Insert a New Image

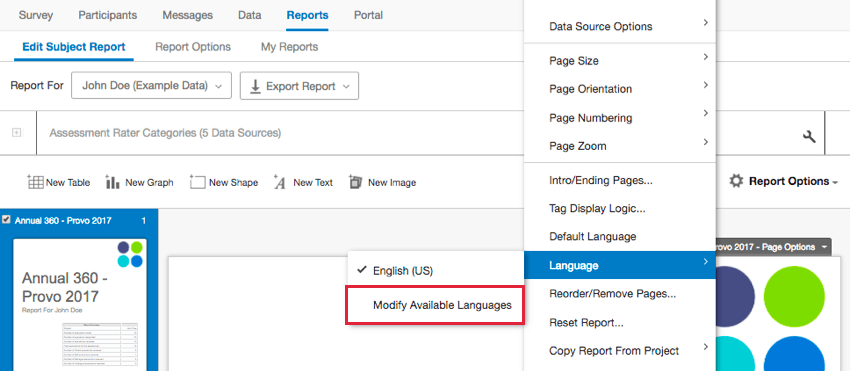[383, 182]
